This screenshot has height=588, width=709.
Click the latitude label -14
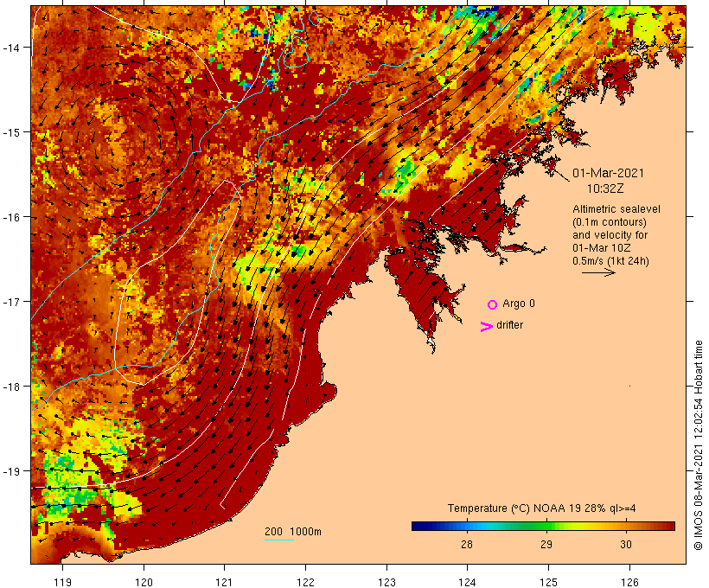(x=11, y=48)
